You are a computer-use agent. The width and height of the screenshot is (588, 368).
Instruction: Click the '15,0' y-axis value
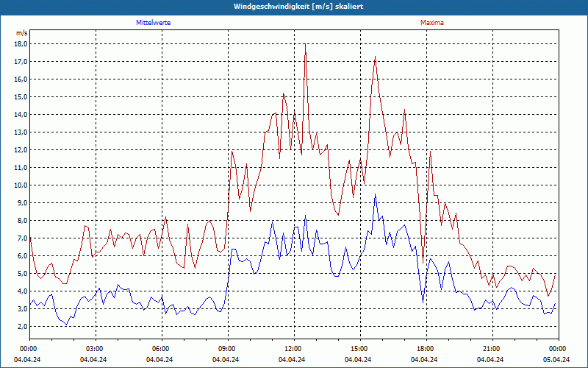click(21, 97)
